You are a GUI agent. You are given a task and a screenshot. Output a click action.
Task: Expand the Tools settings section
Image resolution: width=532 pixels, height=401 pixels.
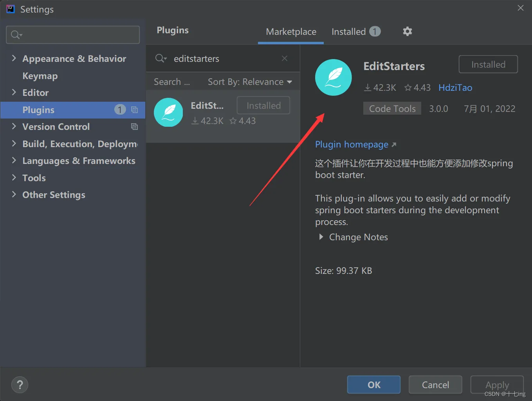pyautogui.click(x=14, y=178)
